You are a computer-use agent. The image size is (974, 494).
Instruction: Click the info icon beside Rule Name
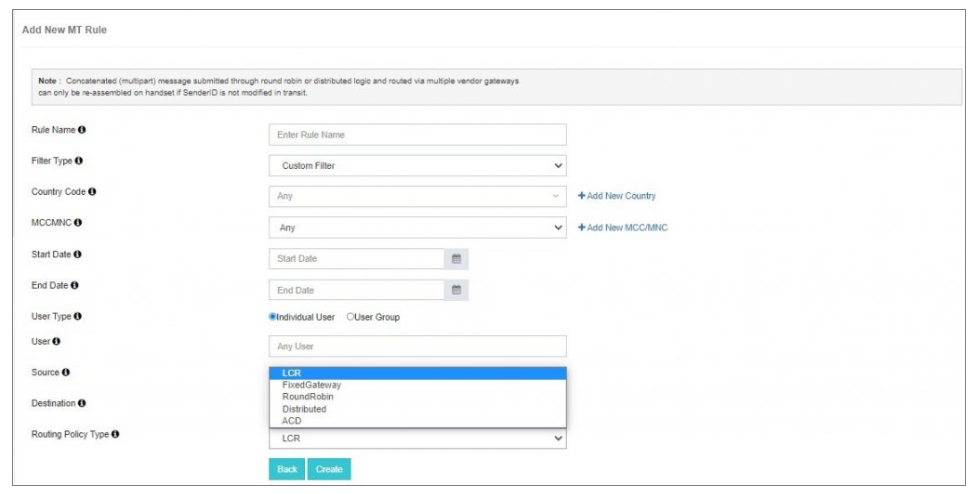point(82,130)
